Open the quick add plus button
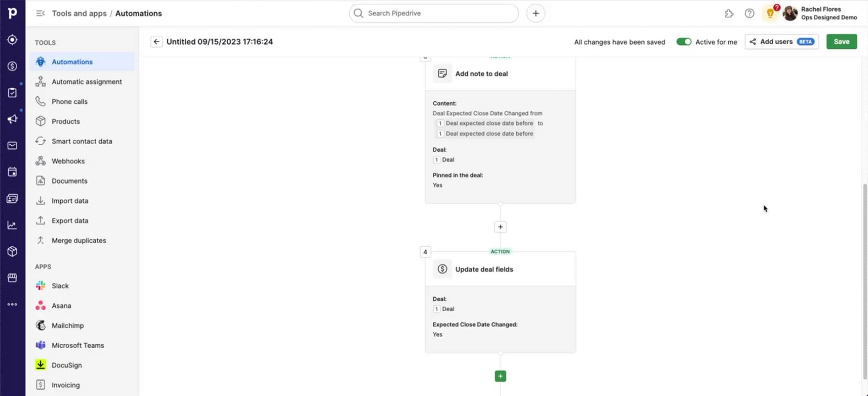Viewport: 868px width, 396px height. pyautogui.click(x=536, y=13)
